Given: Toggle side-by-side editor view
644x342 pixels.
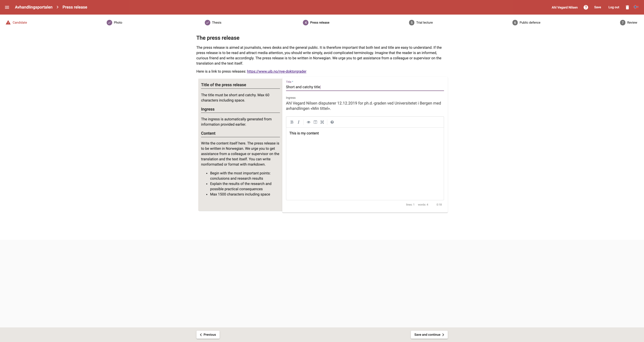Looking at the screenshot, I should point(315,122).
